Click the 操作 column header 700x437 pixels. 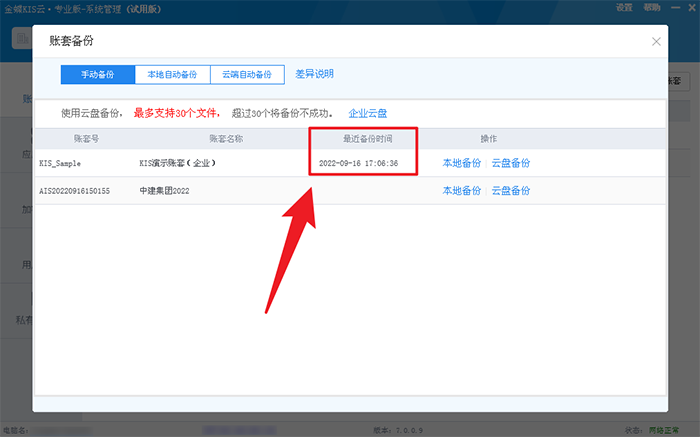coord(488,138)
